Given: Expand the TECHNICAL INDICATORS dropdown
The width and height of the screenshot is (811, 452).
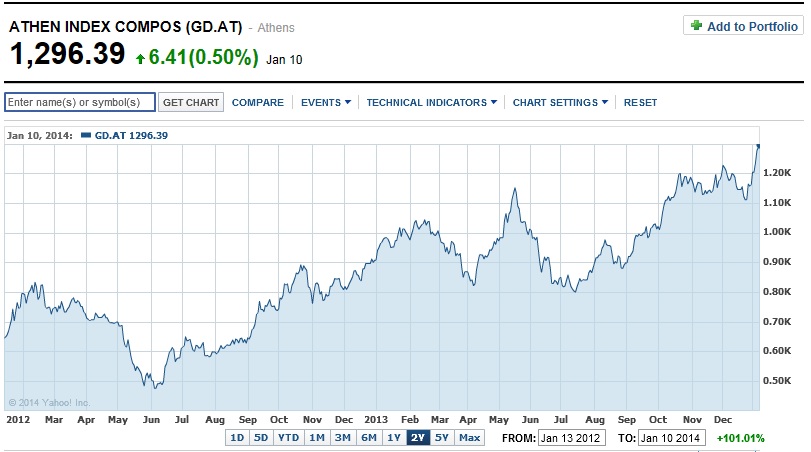Looking at the screenshot, I should click(x=431, y=102).
